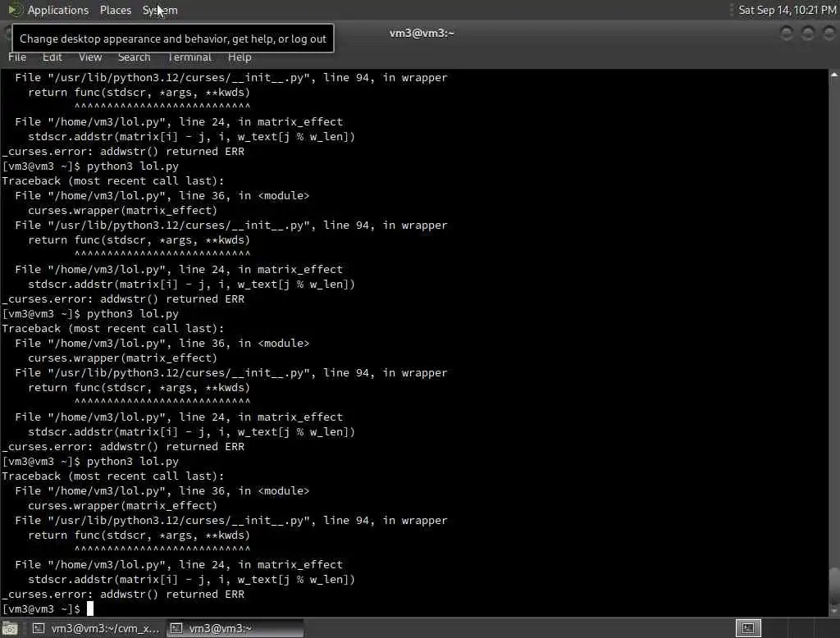The image size is (840, 638).
Task: Open the terminal's View menu
Action: [90, 57]
